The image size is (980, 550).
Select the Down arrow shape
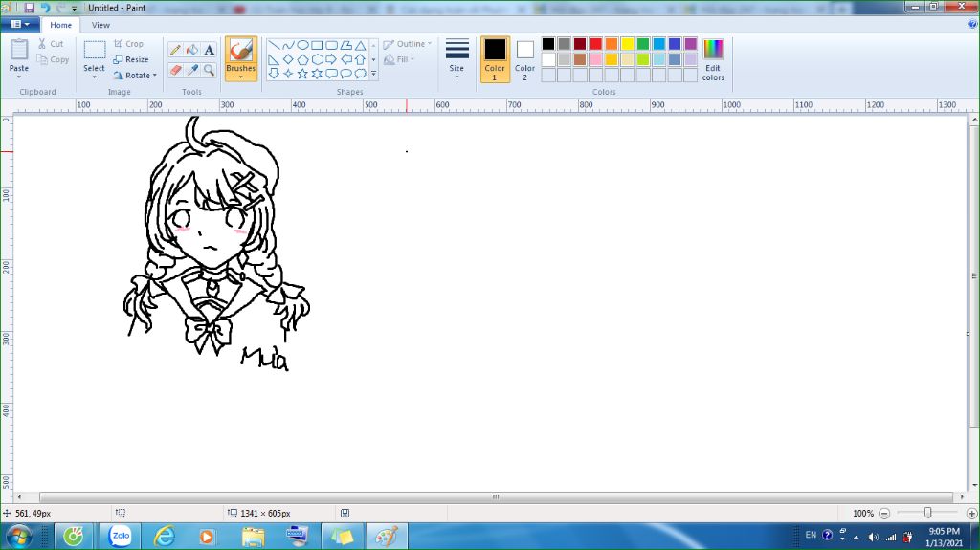[x=274, y=74]
